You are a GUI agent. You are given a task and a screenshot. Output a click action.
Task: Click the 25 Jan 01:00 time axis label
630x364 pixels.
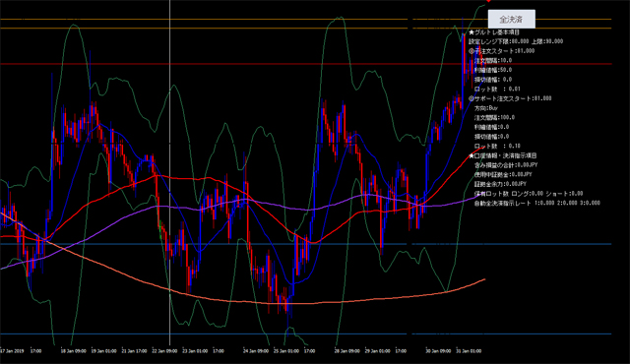pos(286,351)
